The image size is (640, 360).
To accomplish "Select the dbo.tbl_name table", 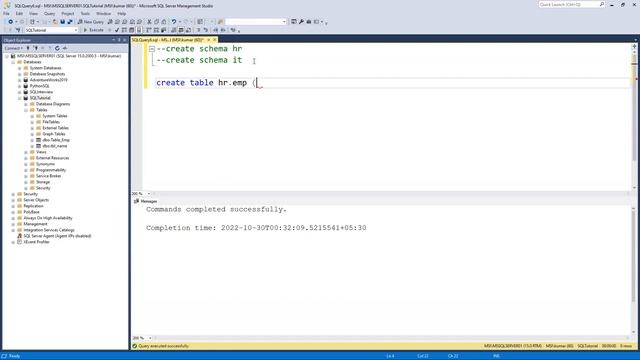I will (55, 146).
